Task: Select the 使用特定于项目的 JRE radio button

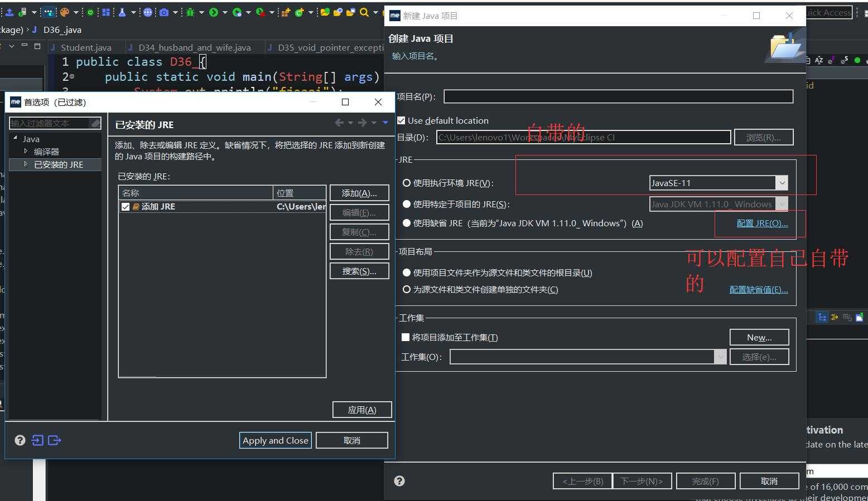Action: click(407, 204)
